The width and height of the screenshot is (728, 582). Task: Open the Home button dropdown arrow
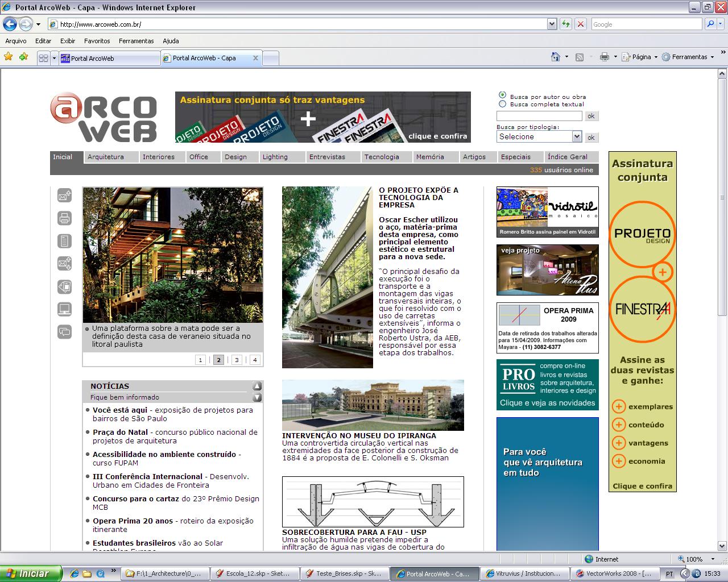[x=566, y=57]
